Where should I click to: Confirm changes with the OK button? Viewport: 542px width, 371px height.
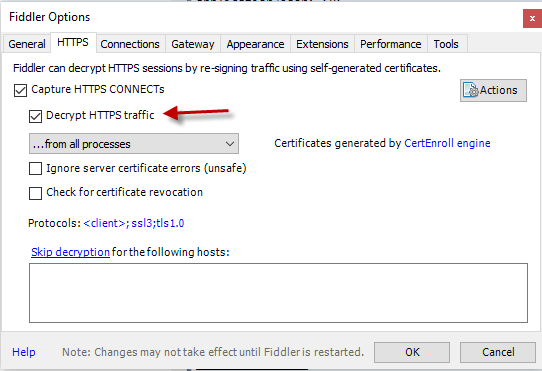tap(412, 352)
